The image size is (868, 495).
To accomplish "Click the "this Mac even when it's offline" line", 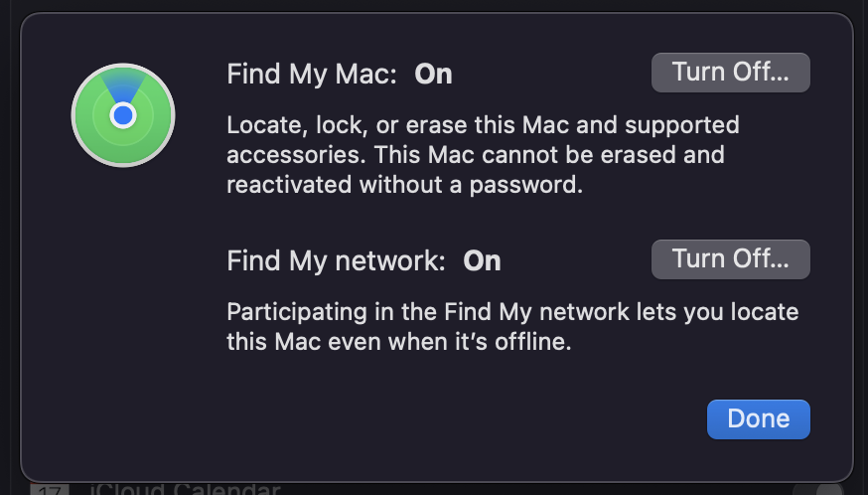I will click(x=401, y=342).
